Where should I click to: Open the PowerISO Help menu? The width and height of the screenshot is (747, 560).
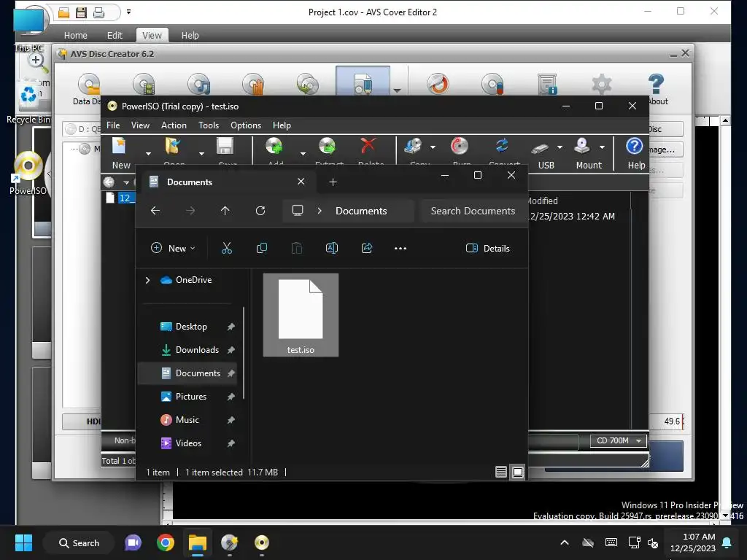pyautogui.click(x=282, y=125)
